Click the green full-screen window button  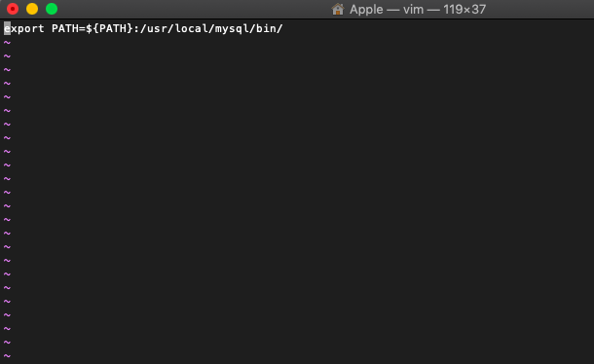point(52,9)
